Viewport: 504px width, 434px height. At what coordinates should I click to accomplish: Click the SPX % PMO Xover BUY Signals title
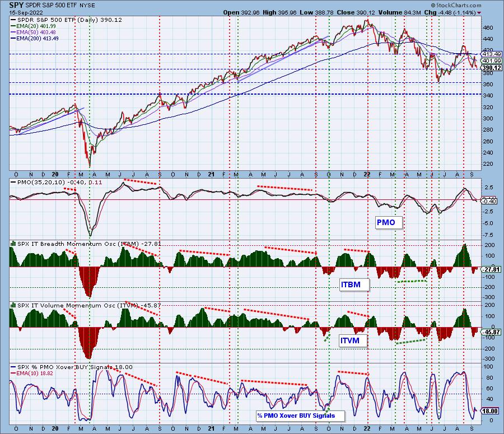click(71, 367)
